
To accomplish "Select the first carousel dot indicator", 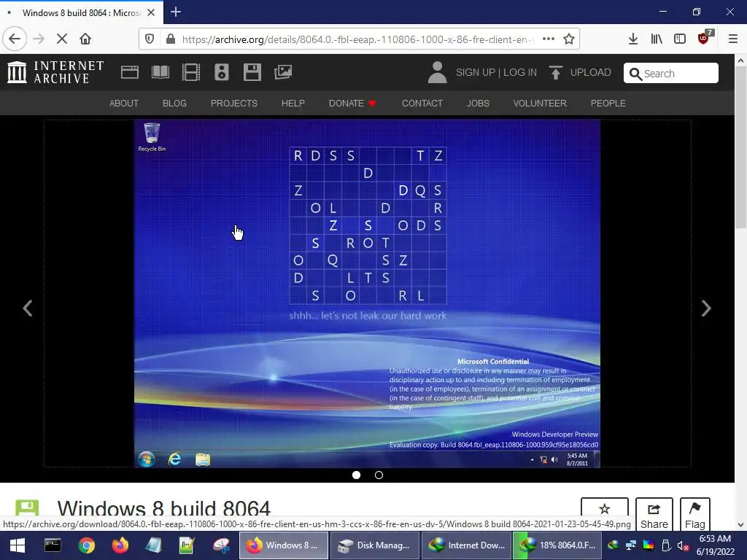I will click(356, 475).
